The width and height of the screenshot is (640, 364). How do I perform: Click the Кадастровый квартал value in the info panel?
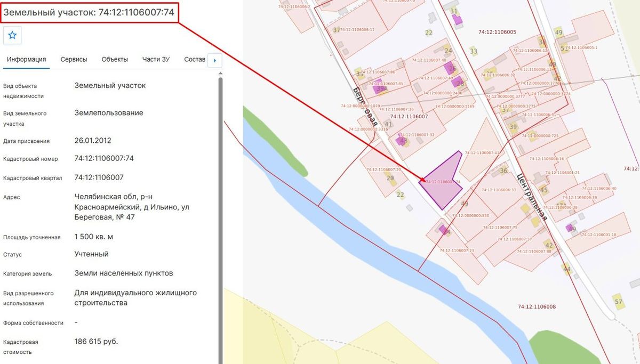pyautogui.click(x=99, y=177)
